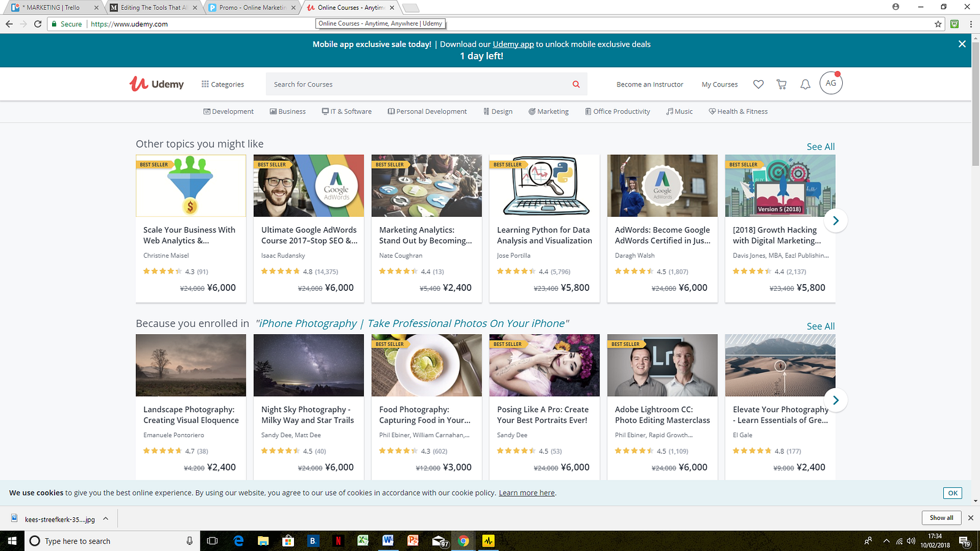Launch Microsoft Edge from the taskbar
Viewport: 980px width, 551px height.
pyautogui.click(x=238, y=541)
